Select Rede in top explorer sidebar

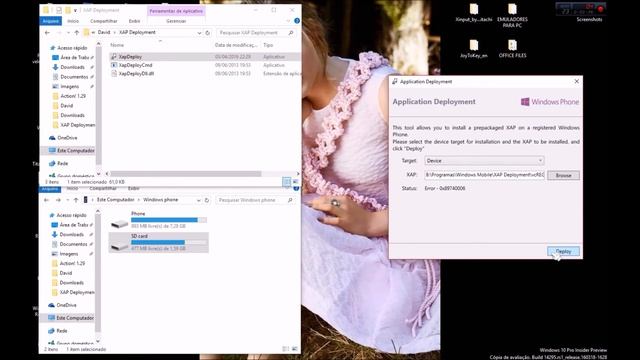[x=62, y=163]
